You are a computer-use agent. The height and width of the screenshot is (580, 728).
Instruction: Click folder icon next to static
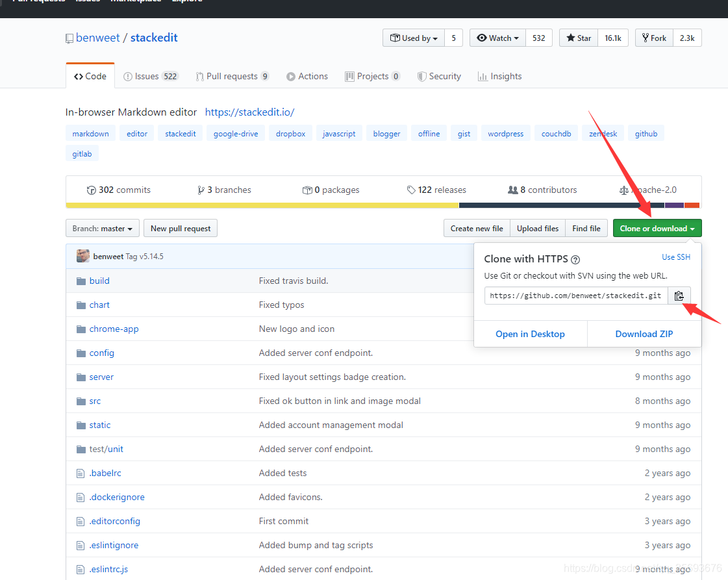point(81,425)
